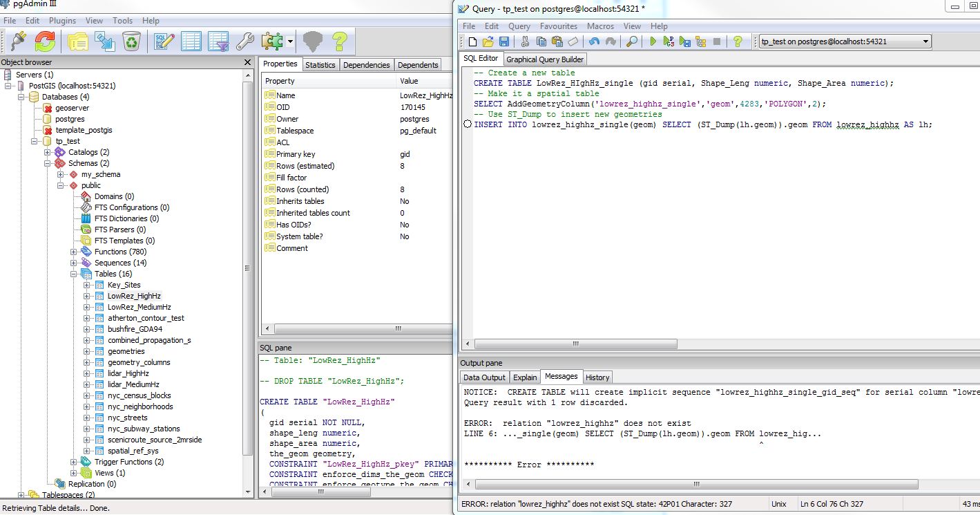Open the plugins dropdown arrow
980x515 pixels.
(x=291, y=42)
